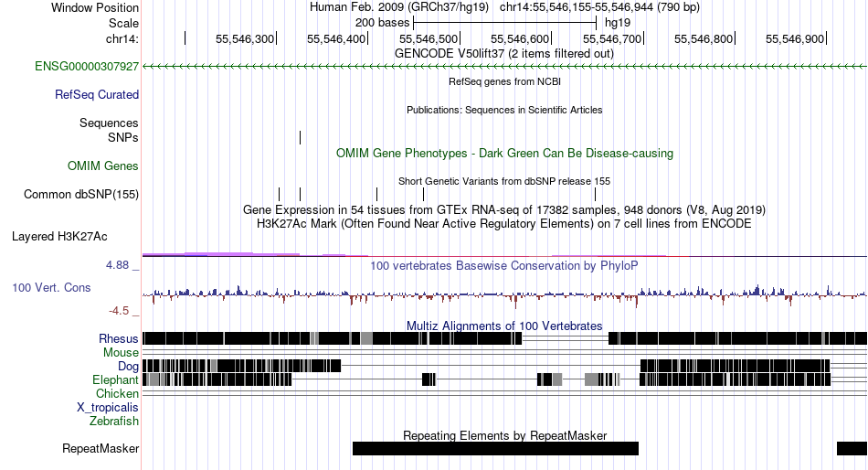Select the Zebrafish alignment row label
The width and height of the screenshot is (868, 470).
114,422
